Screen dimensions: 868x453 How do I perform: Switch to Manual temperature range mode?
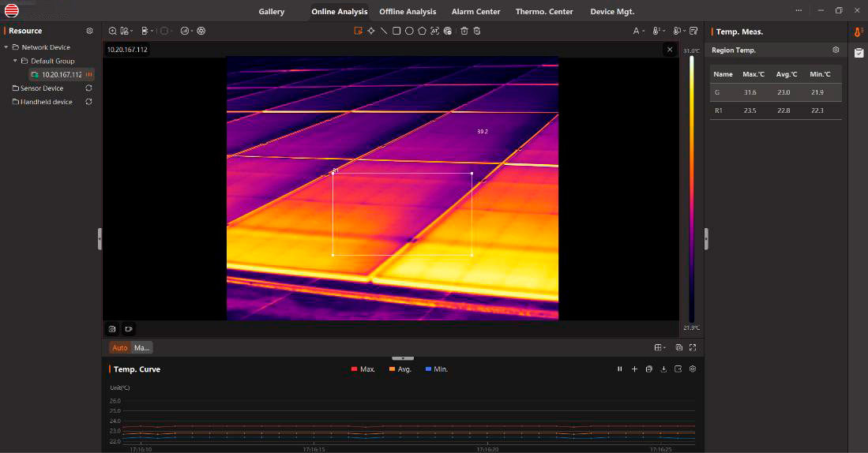(141, 347)
